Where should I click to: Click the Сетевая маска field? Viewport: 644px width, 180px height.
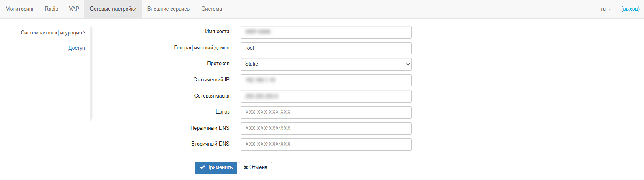tap(326, 96)
